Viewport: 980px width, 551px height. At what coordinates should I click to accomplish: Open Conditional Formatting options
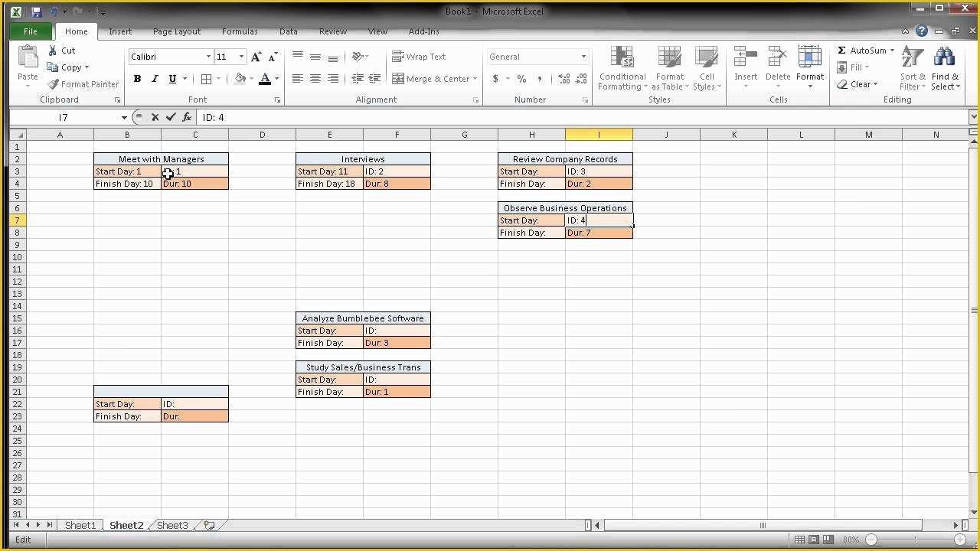tap(621, 67)
